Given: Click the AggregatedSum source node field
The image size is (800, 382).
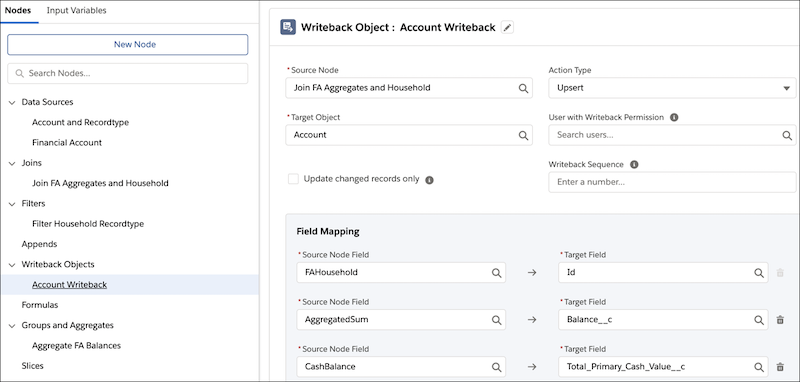Looking at the screenshot, I should tap(401, 320).
